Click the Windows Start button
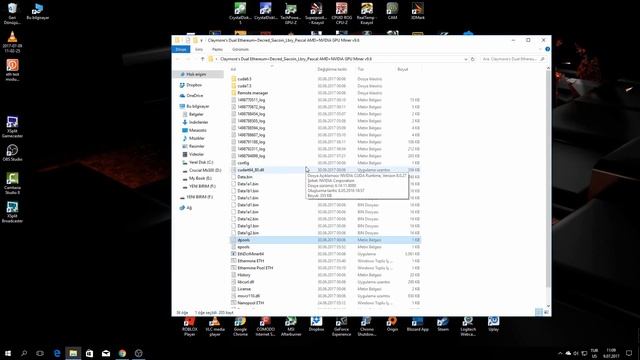Viewport: 640px width, 360px height. [8, 353]
